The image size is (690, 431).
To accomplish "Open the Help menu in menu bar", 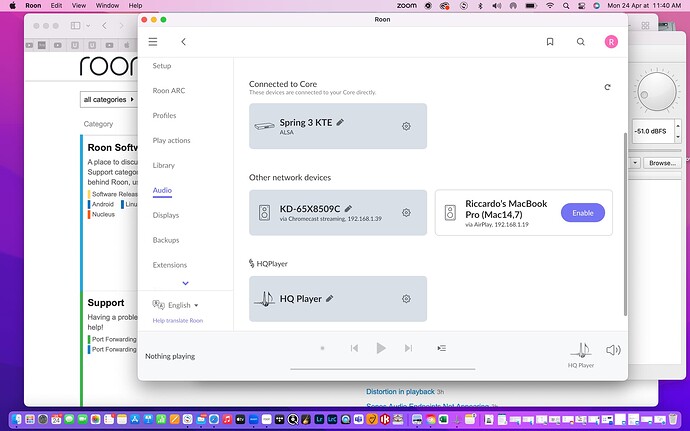I will (x=136, y=5).
